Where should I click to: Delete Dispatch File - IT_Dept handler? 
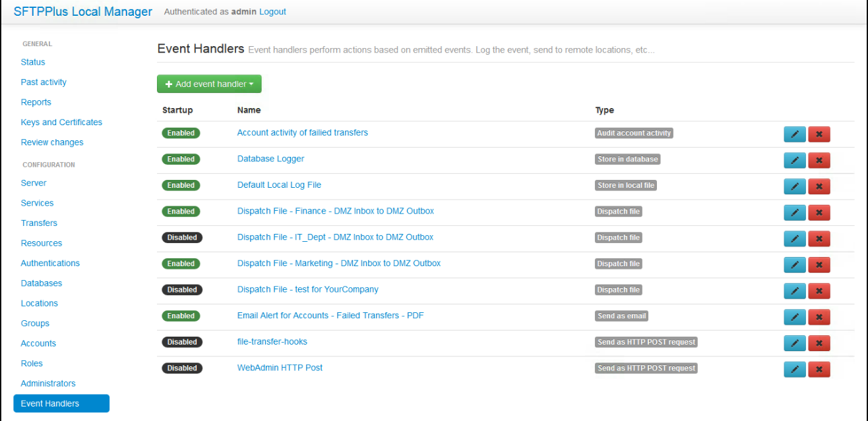tap(819, 239)
